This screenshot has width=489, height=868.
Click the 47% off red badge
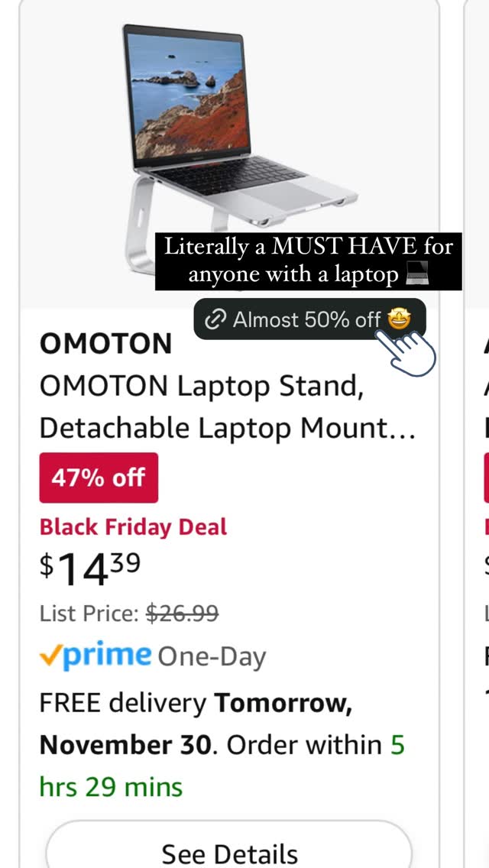[x=99, y=478]
